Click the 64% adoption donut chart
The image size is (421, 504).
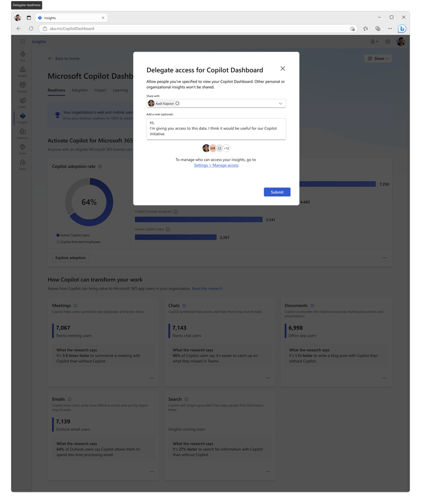(x=89, y=202)
